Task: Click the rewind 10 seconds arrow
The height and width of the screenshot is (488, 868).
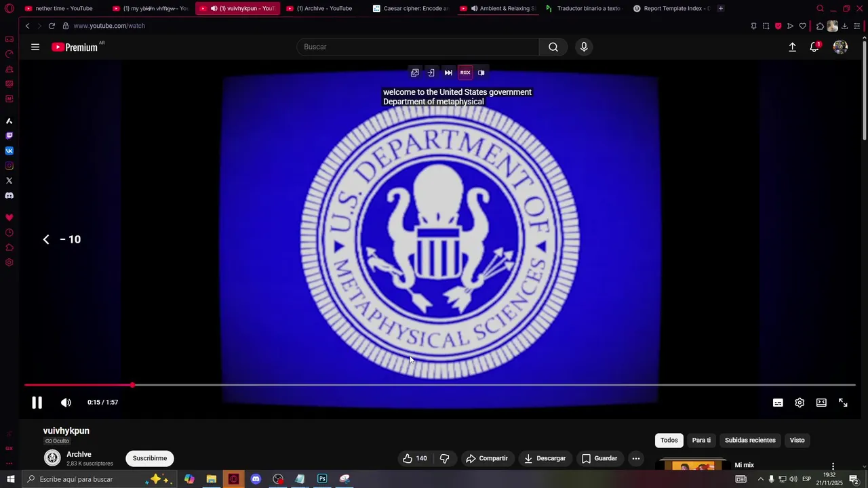Action: [x=46, y=239]
